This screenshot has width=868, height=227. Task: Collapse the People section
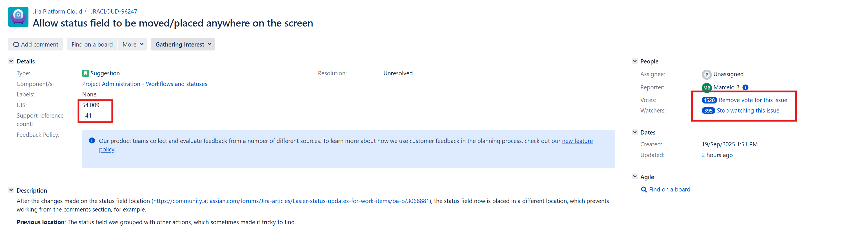point(634,61)
